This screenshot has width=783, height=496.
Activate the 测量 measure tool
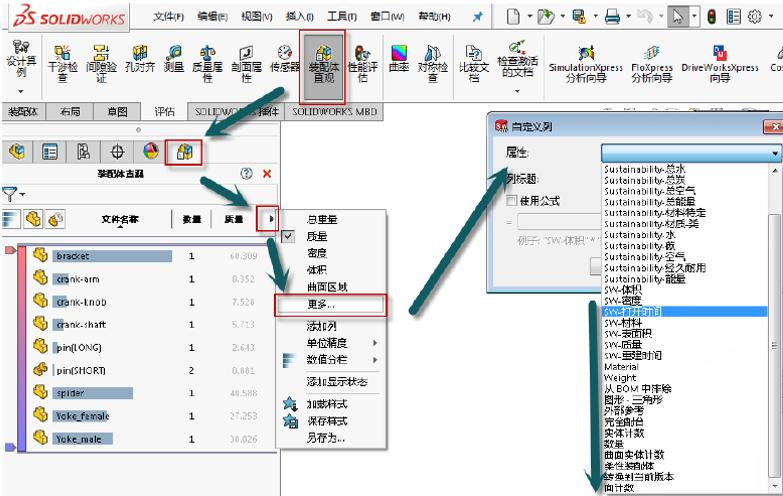click(174, 59)
